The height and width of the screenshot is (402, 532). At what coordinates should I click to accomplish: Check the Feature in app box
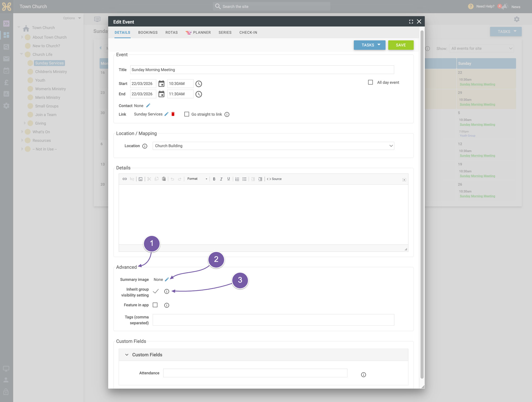pyautogui.click(x=155, y=305)
